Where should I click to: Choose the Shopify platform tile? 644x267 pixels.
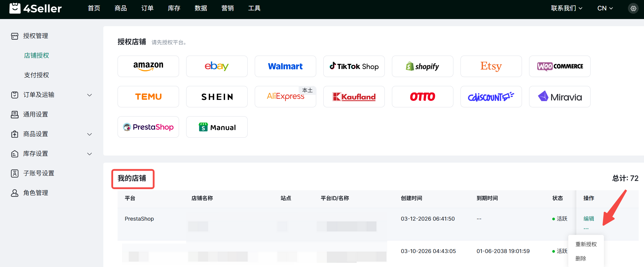[423, 66]
